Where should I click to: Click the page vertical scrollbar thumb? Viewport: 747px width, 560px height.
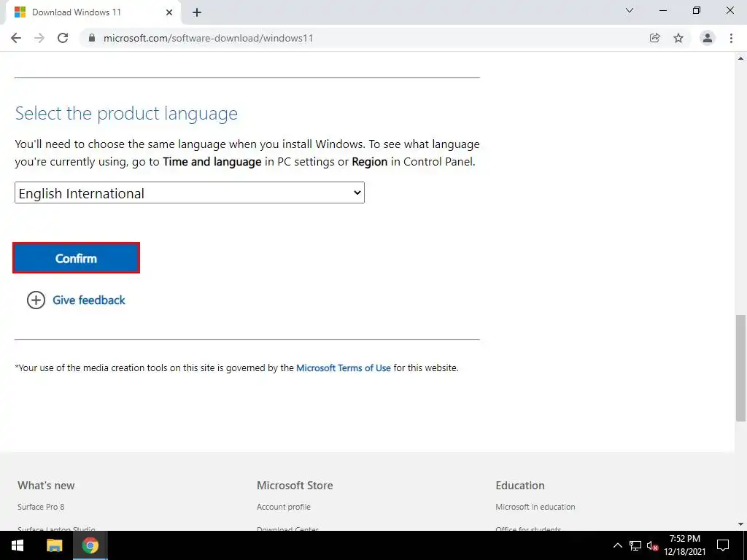click(x=741, y=367)
